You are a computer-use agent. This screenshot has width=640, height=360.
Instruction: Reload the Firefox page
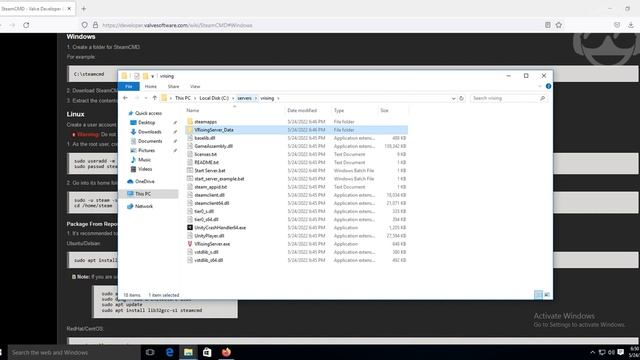point(26,25)
